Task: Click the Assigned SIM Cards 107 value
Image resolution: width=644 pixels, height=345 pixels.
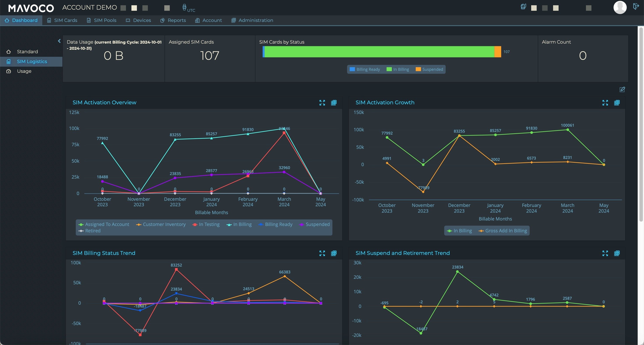Action: pyautogui.click(x=210, y=55)
